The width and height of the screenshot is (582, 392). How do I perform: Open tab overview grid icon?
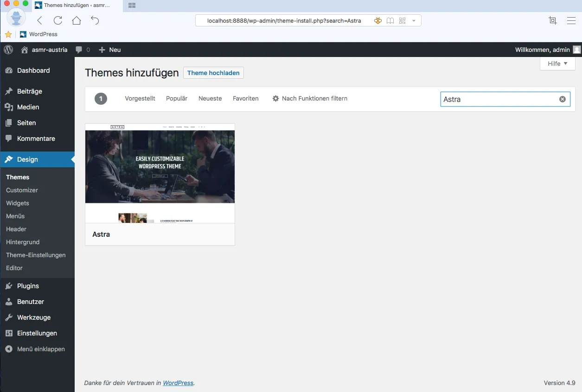[132, 5]
